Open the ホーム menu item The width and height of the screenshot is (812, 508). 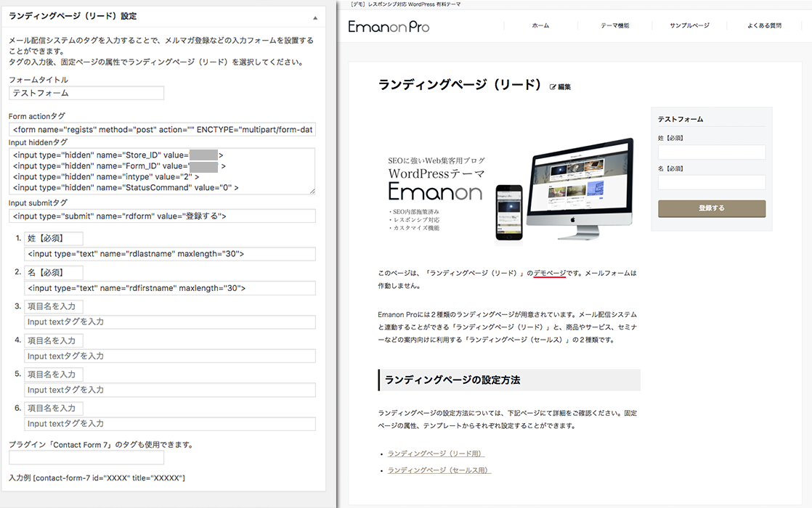click(x=540, y=25)
